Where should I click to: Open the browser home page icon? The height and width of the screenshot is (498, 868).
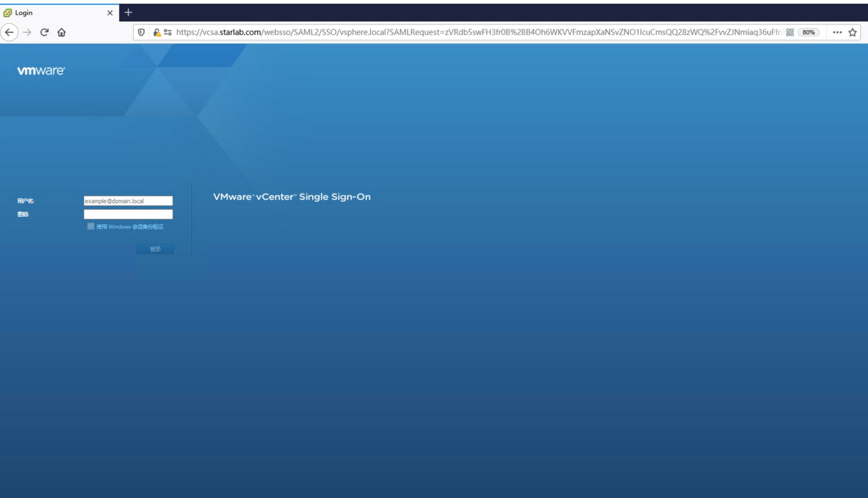coord(61,32)
